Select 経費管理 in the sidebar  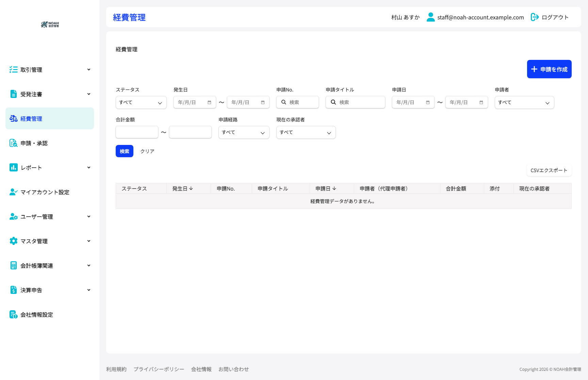50,118
